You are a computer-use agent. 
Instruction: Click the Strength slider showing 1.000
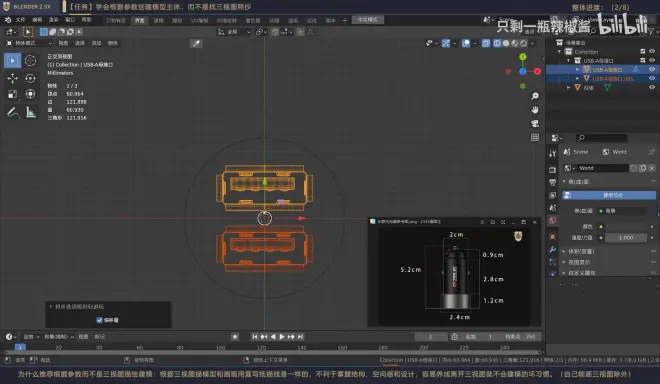click(x=626, y=237)
